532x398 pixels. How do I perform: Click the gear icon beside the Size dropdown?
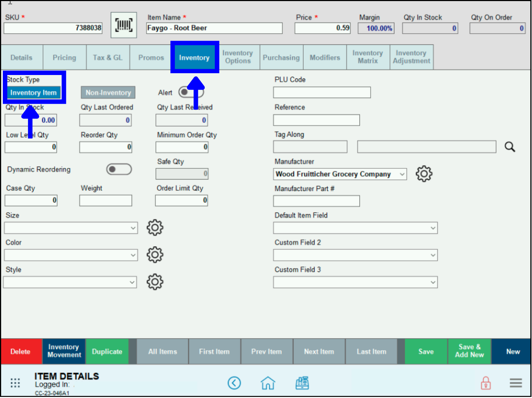point(155,228)
